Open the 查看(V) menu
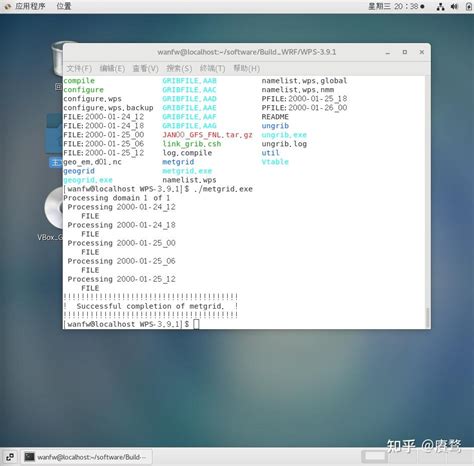This screenshot has height=466, width=474. pyautogui.click(x=145, y=69)
